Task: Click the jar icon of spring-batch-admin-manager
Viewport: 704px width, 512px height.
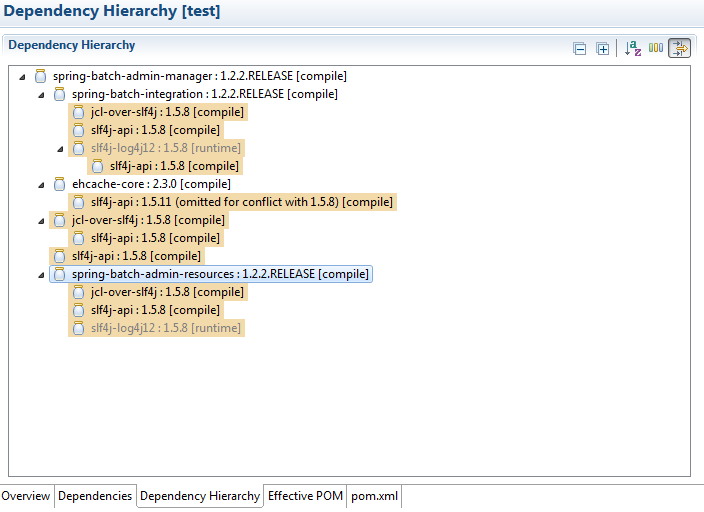Action: (40, 76)
